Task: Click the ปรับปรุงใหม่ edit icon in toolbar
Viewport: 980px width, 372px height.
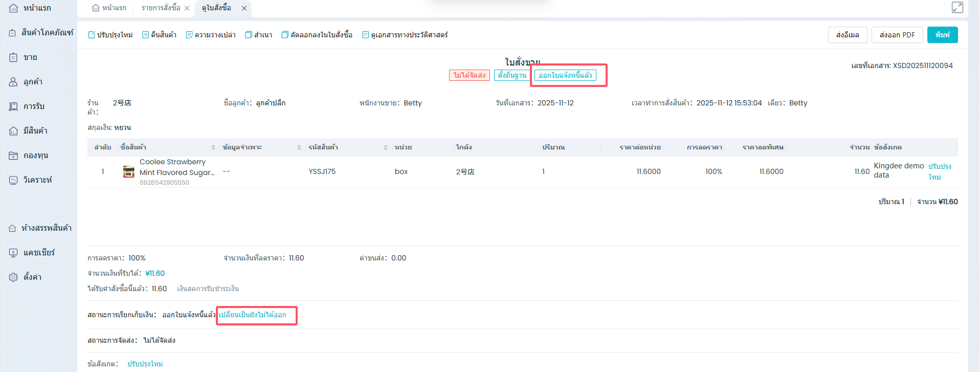Action: (x=92, y=35)
